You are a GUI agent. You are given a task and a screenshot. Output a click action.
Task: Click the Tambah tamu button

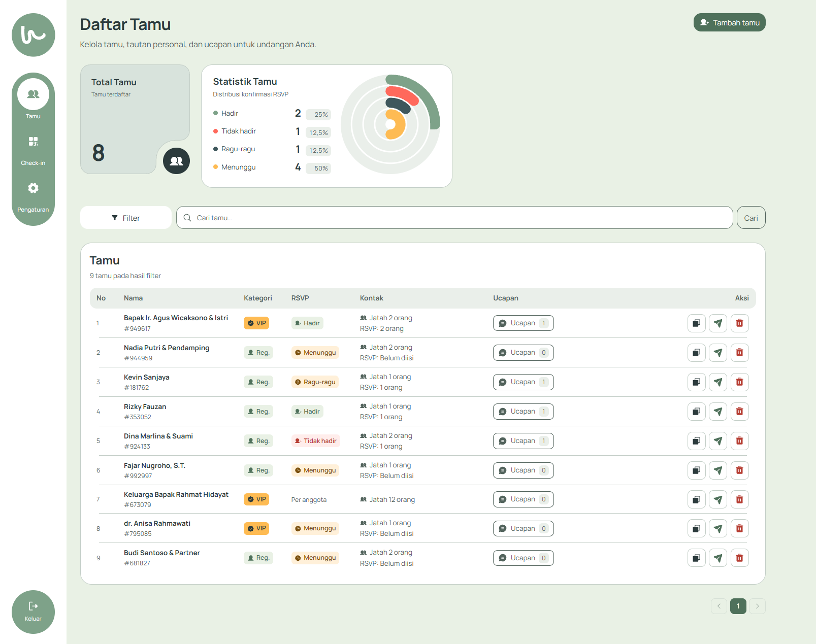[729, 22]
